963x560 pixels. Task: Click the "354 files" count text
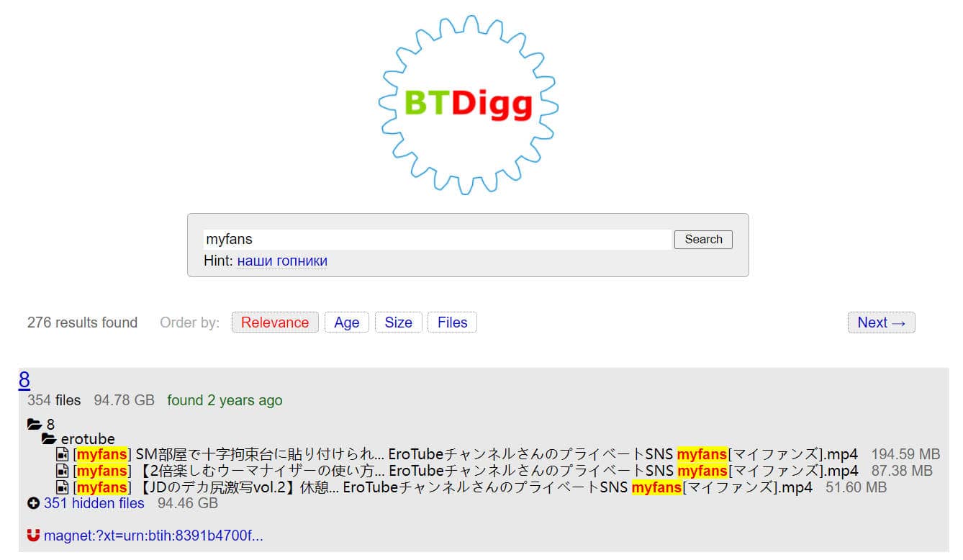point(54,400)
